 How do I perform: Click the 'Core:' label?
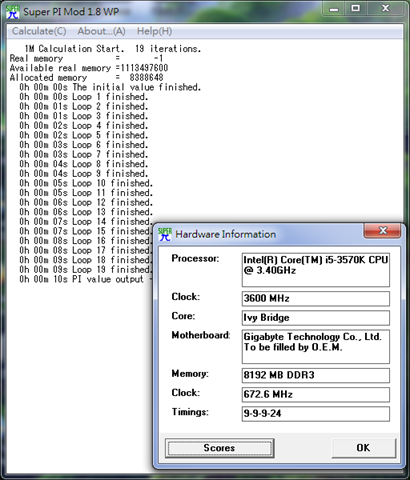coord(183,316)
